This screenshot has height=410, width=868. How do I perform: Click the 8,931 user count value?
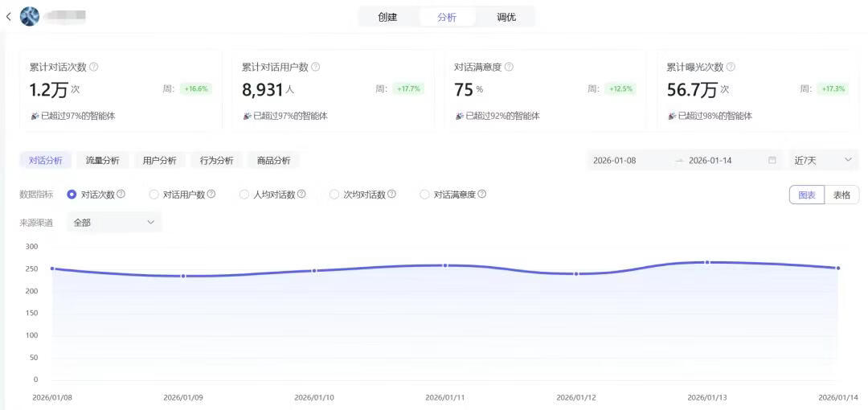(x=262, y=90)
